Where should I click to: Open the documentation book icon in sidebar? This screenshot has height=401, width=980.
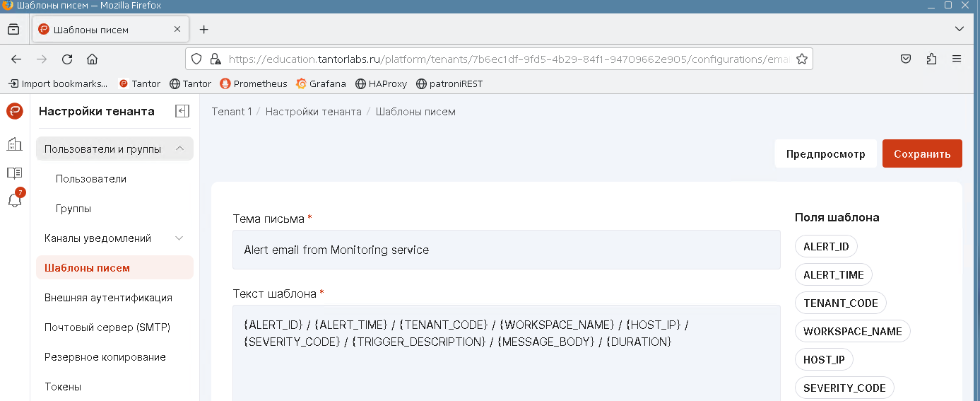point(15,173)
